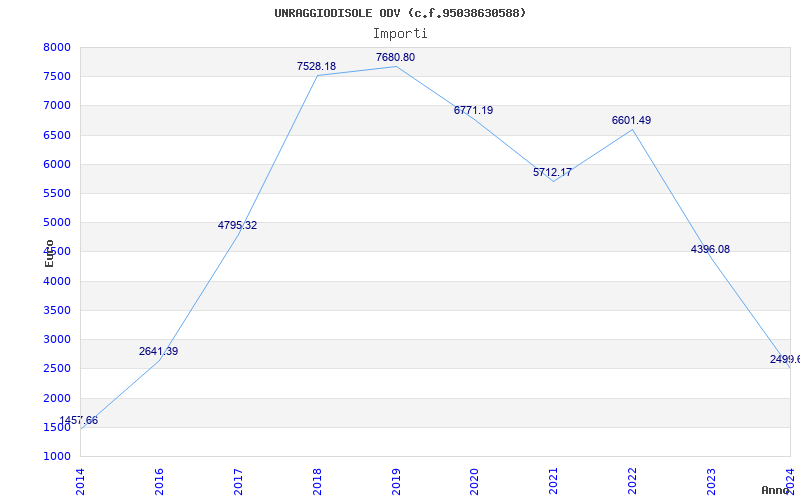
Task: Select data label 2641.39
Action: point(159,351)
